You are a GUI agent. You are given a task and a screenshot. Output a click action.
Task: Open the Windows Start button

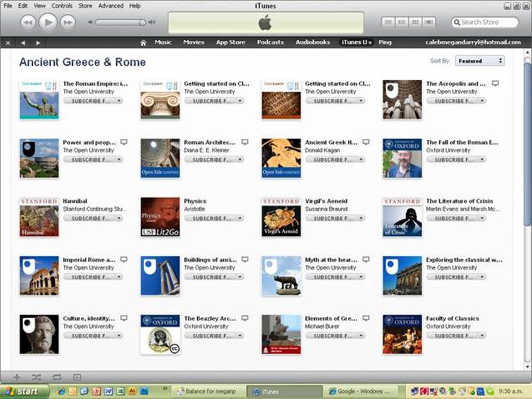pyautogui.click(x=23, y=392)
